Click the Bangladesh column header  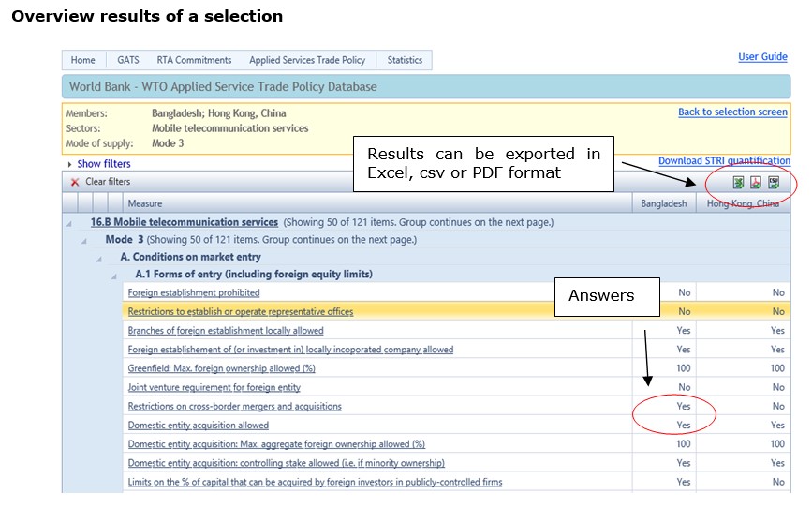click(x=664, y=203)
